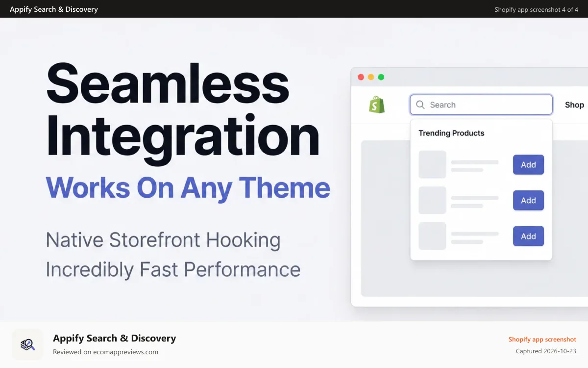The height and width of the screenshot is (368, 588).
Task: Click the top bar 'Appify Search & Discovery' title
Action: (54, 9)
